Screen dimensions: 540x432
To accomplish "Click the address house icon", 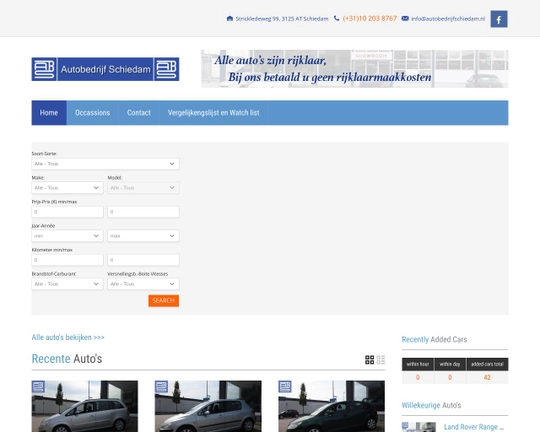I will 230,19.
